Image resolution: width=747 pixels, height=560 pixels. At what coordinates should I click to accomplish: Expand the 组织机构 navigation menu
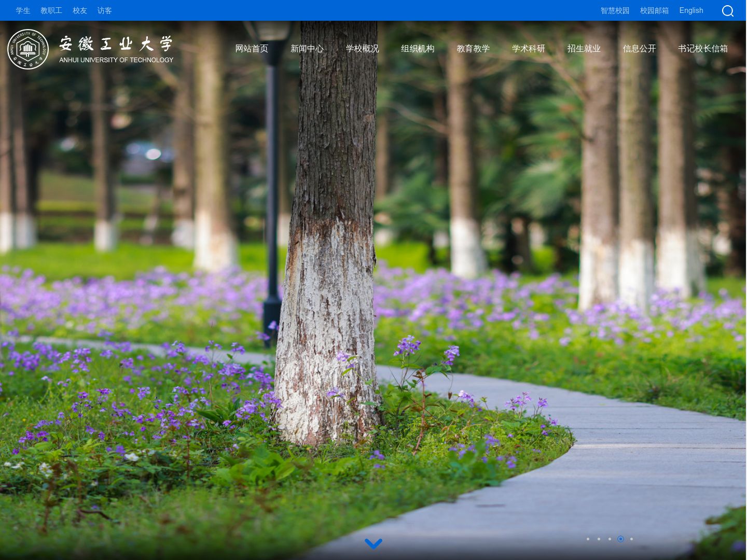click(418, 49)
